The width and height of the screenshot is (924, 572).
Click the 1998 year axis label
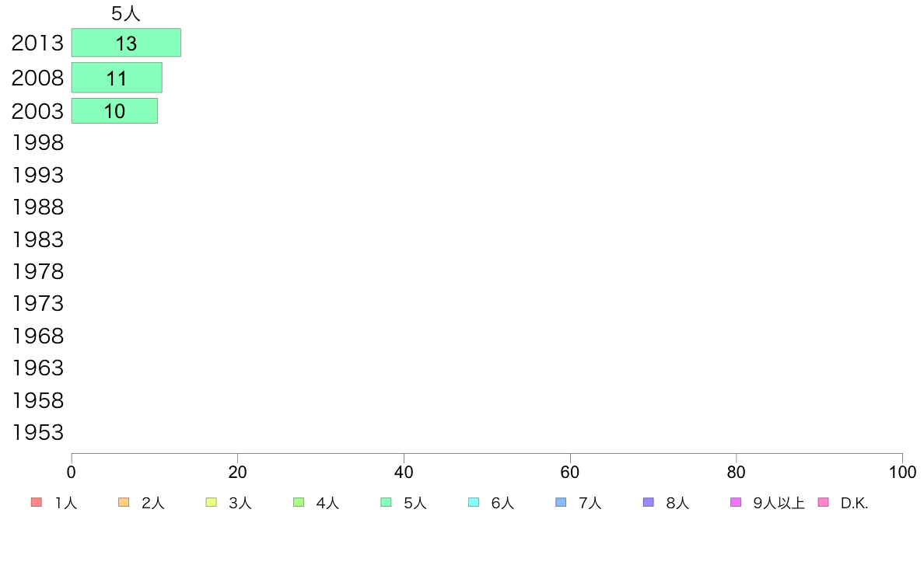(x=37, y=142)
